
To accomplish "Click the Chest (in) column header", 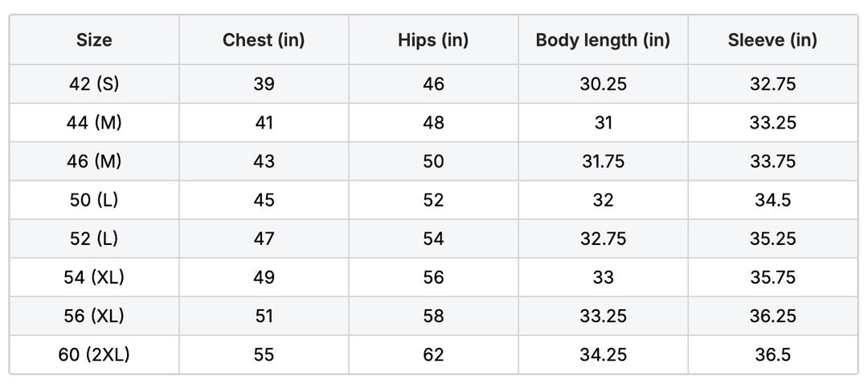I will click(x=264, y=40).
